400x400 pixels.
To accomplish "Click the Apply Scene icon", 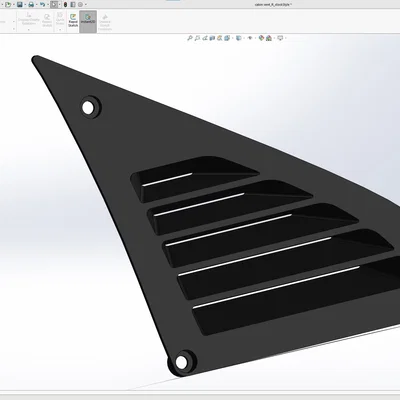I will (269, 38).
